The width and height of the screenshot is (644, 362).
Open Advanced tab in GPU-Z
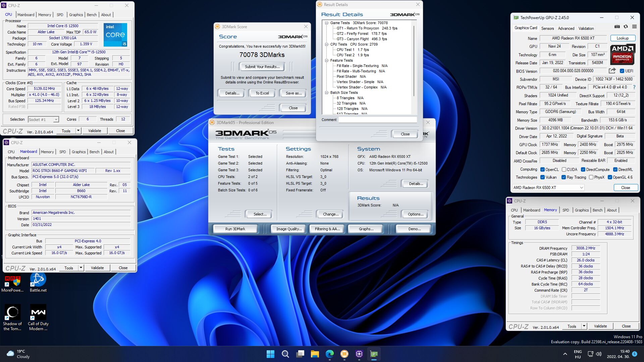point(566,28)
